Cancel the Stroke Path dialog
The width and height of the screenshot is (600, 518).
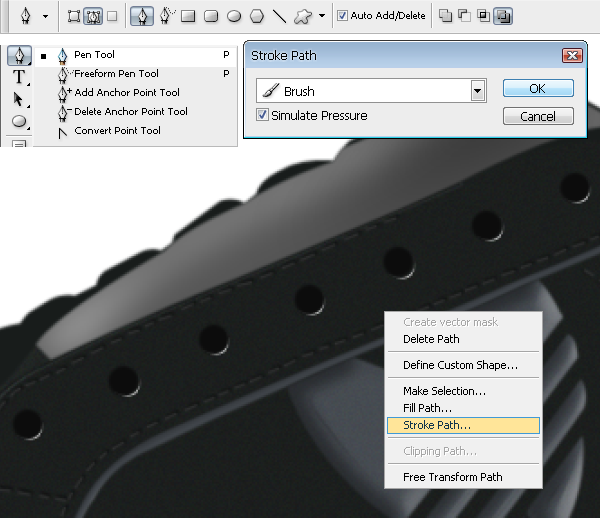pos(538,116)
